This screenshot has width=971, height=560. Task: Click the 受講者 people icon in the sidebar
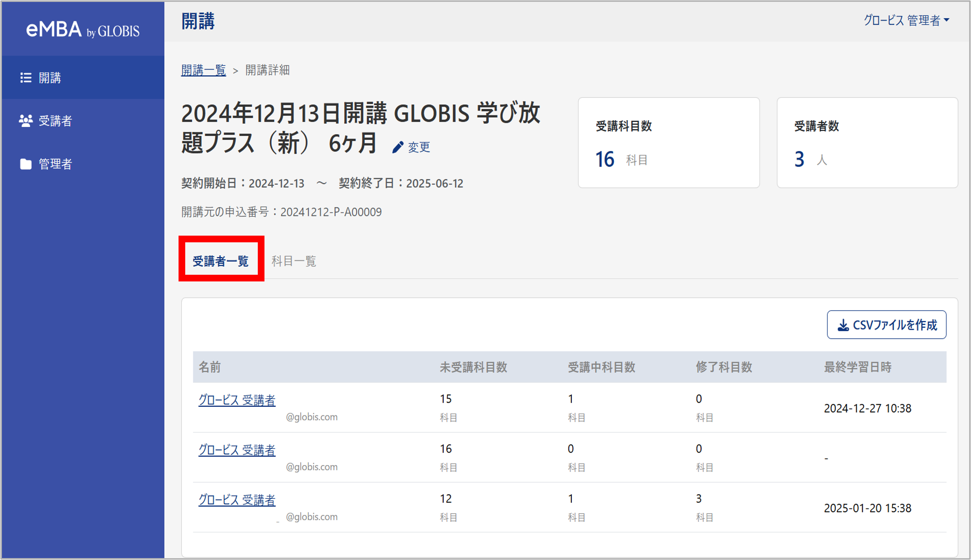pyautogui.click(x=25, y=121)
